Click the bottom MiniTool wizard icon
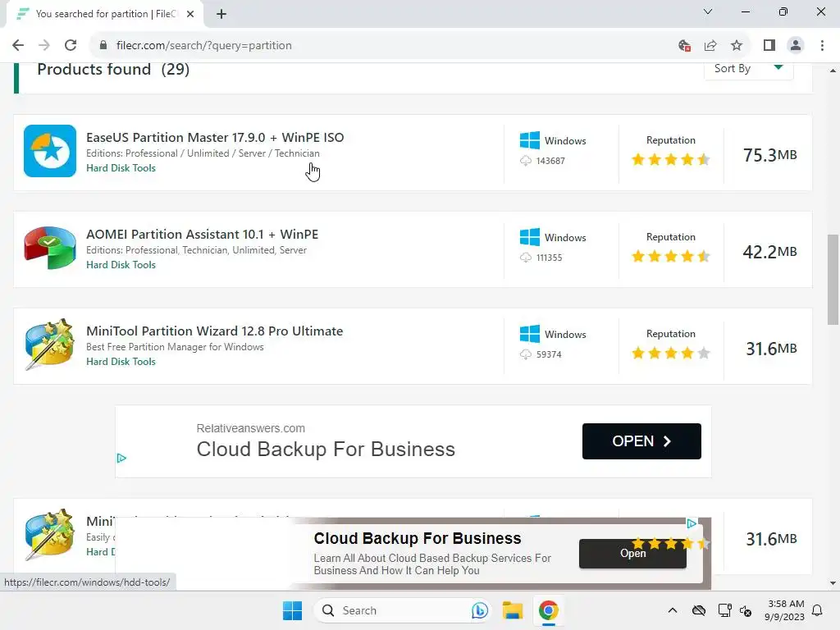 pos(50,534)
